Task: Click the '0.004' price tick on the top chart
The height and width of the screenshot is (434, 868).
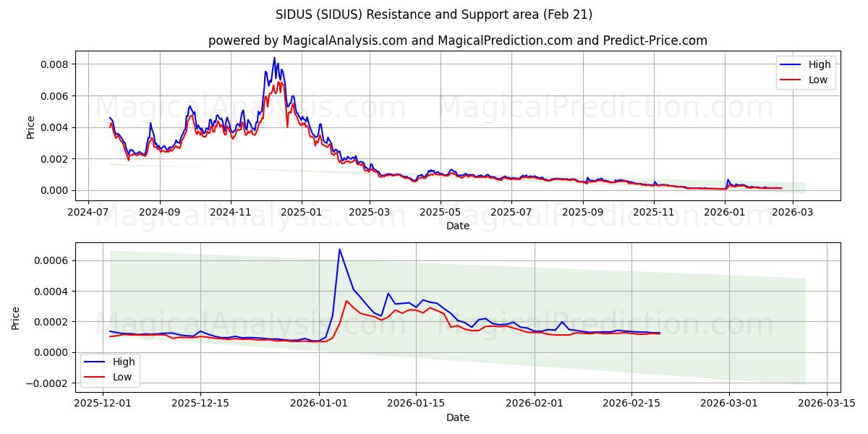Action: [55, 127]
